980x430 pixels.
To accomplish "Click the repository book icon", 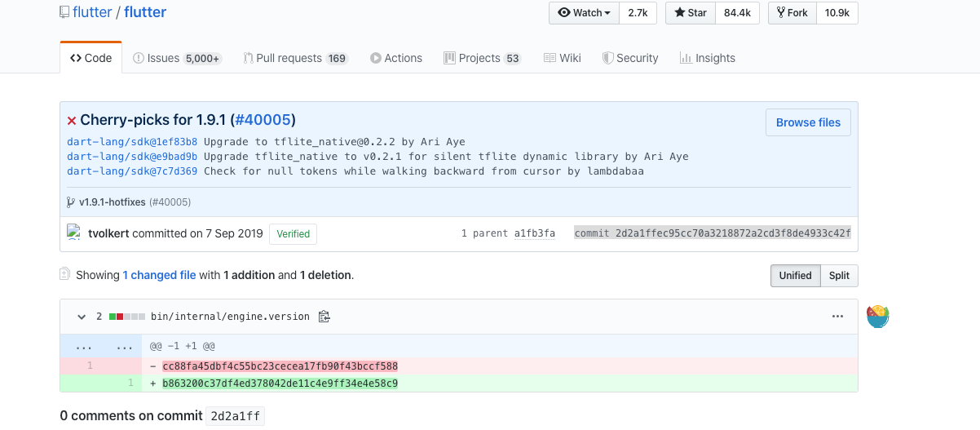I will (64, 13).
